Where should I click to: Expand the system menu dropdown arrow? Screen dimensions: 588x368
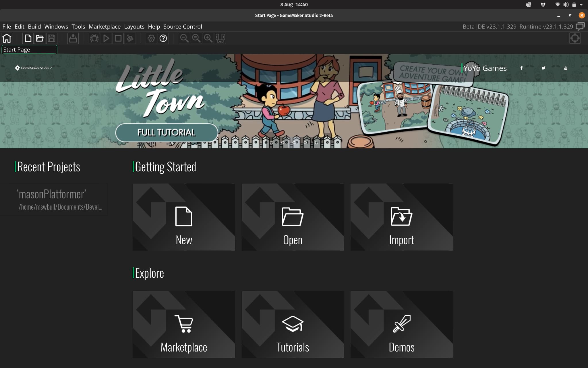[x=581, y=5]
